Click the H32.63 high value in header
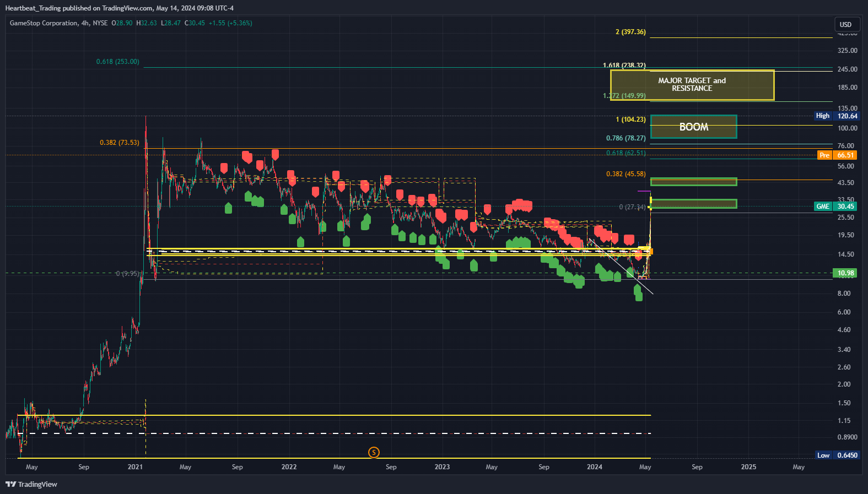The width and height of the screenshot is (868, 494). coord(147,23)
